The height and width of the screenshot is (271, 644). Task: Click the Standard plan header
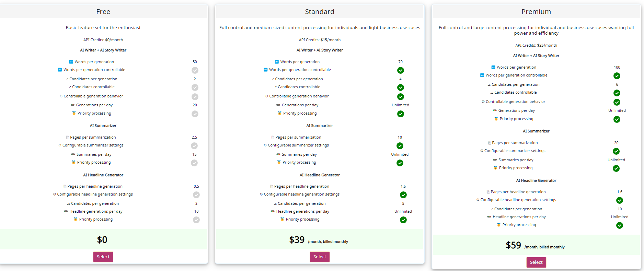point(320,12)
